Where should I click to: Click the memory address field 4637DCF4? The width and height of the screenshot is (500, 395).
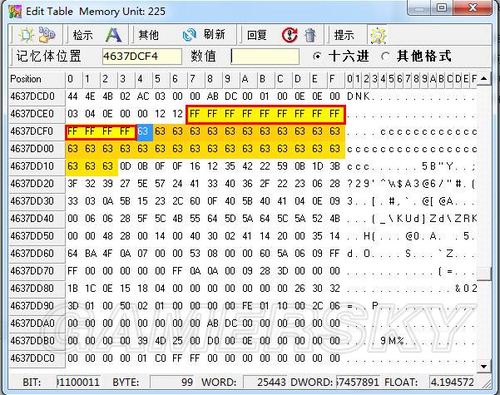[x=142, y=56]
